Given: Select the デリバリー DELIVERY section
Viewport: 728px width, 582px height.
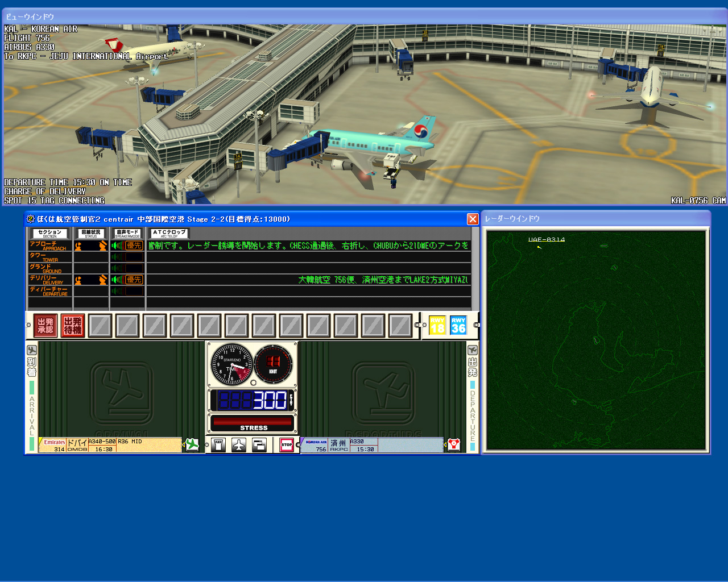Looking at the screenshot, I should [50, 280].
